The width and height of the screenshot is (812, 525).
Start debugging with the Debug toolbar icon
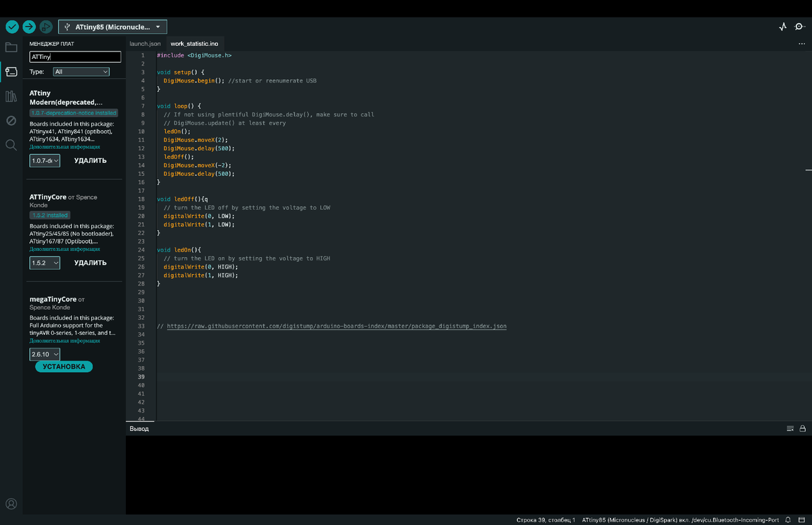tap(46, 26)
